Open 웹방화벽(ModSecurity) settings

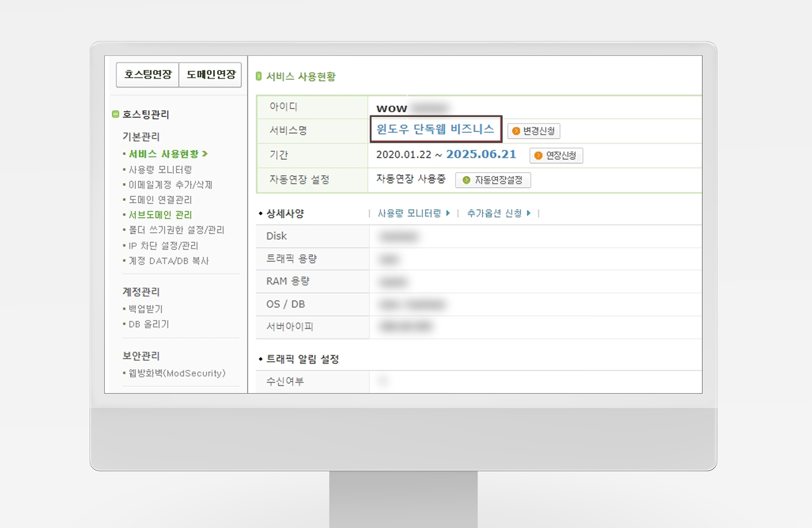[x=177, y=373]
